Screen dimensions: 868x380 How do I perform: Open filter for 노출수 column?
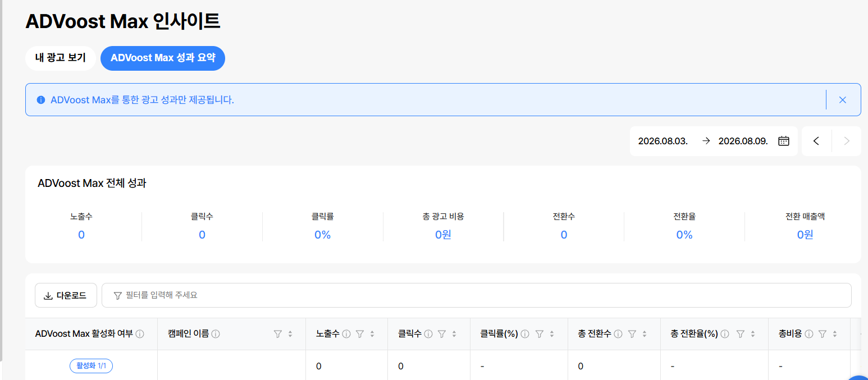[x=360, y=334]
